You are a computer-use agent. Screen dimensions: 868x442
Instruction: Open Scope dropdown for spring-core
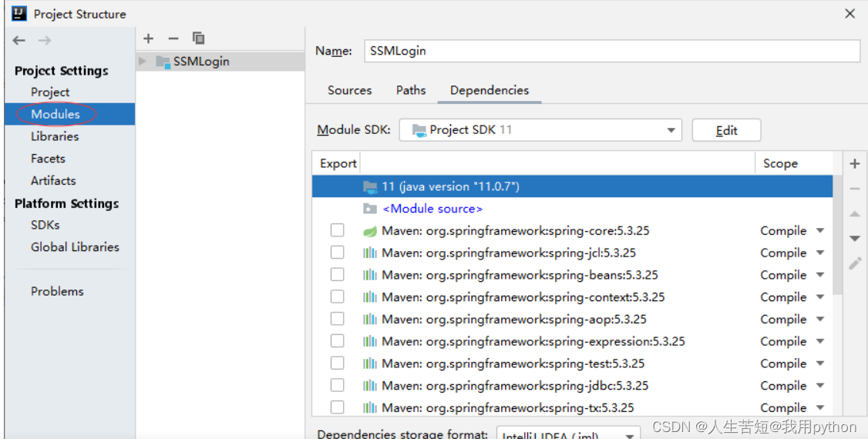click(x=820, y=231)
